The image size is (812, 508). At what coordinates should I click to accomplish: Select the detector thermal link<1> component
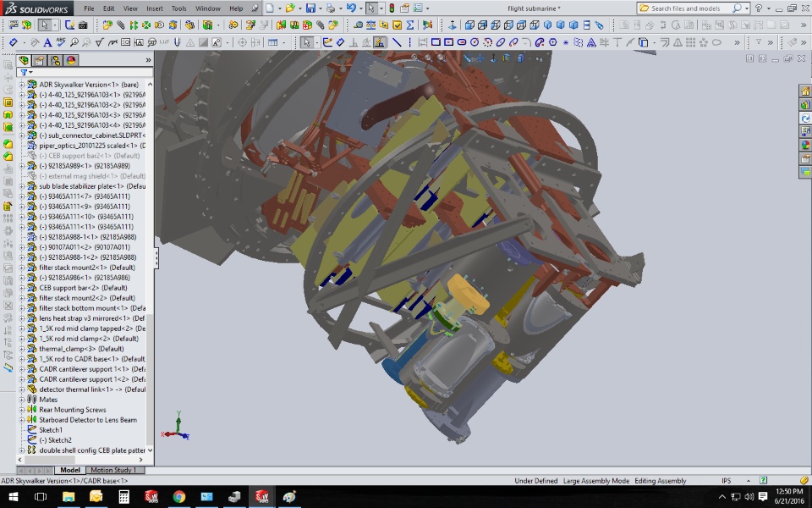(92, 389)
